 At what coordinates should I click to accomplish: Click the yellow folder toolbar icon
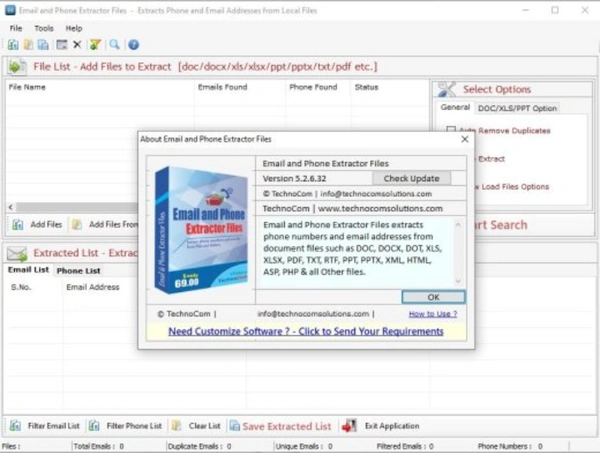28,44
